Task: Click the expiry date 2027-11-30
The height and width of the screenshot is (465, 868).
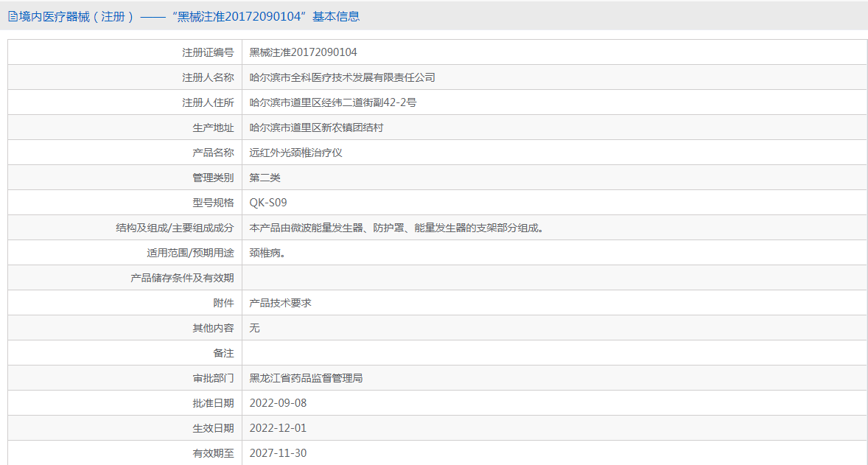Action: point(278,452)
